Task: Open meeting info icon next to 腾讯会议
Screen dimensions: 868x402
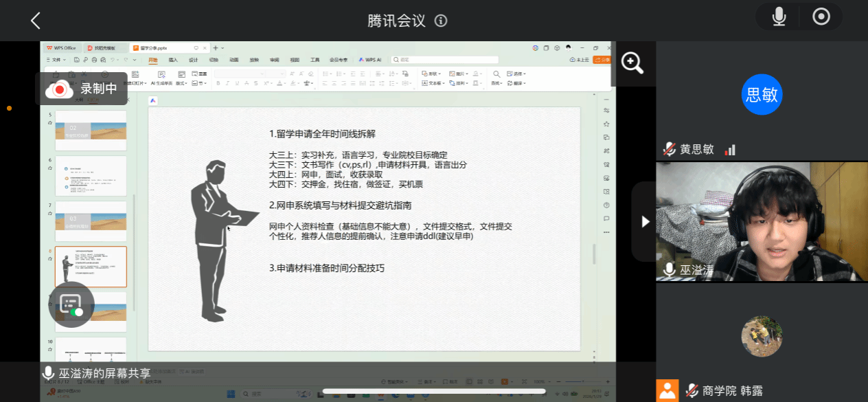Action: click(x=441, y=21)
